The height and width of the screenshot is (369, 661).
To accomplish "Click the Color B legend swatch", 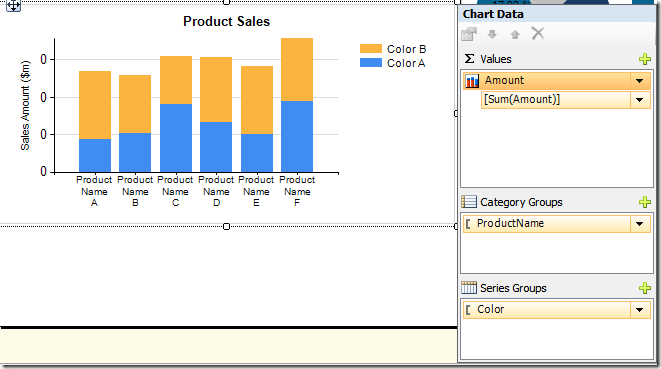I will [x=371, y=48].
